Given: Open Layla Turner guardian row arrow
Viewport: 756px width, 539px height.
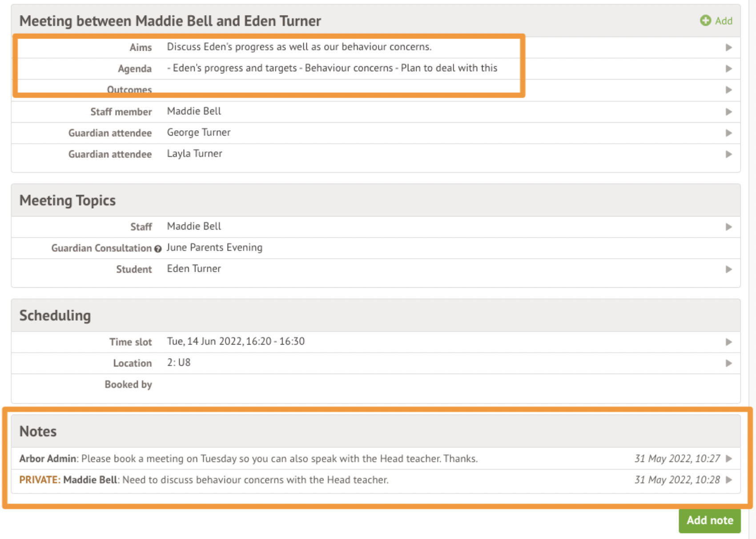Looking at the screenshot, I should pos(728,154).
